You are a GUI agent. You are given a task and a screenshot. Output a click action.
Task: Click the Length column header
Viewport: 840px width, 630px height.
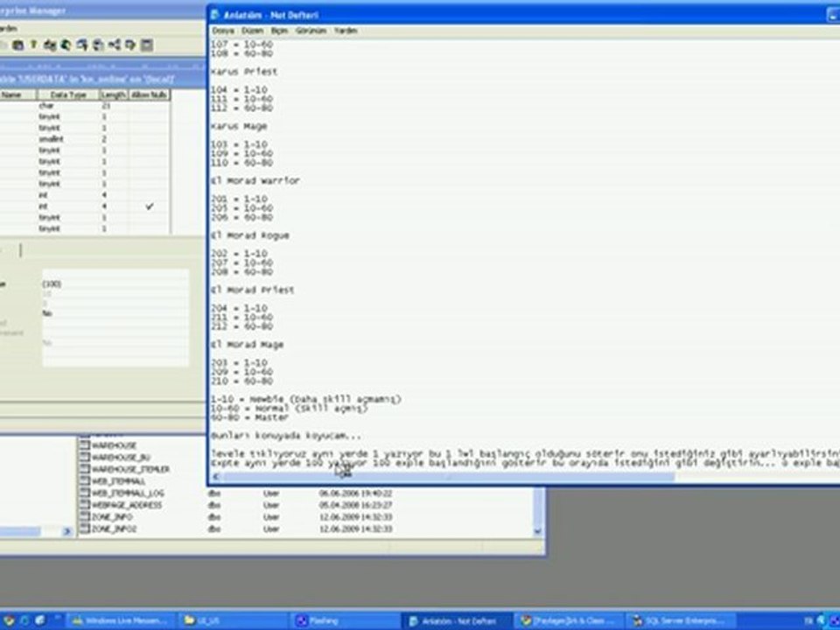click(x=114, y=94)
